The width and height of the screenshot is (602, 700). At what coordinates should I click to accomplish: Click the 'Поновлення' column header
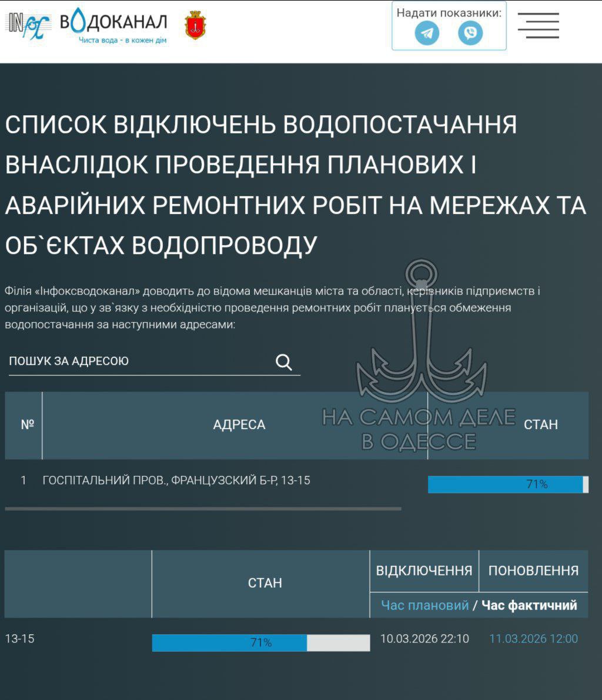(x=533, y=571)
